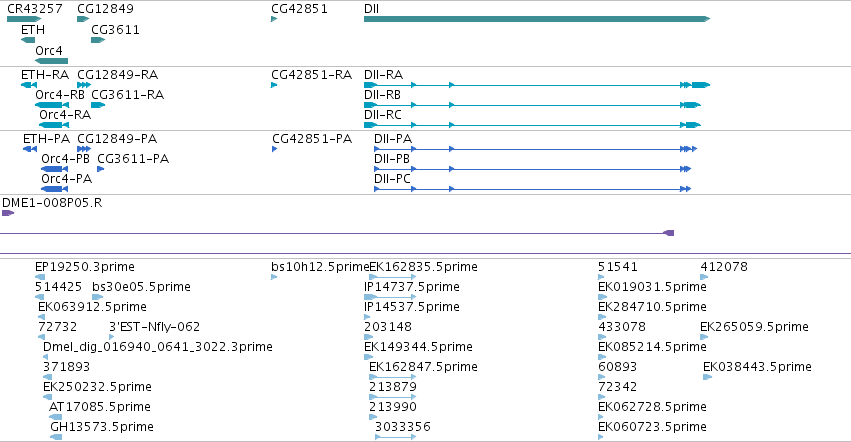The image size is (851, 442).
Task: Select the EK038443.5prime EST label
Action: point(758,367)
